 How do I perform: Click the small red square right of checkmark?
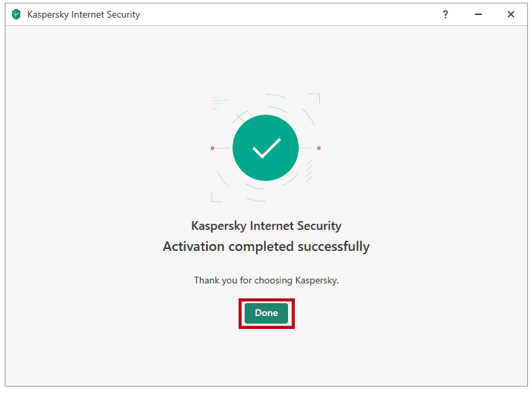tap(319, 148)
